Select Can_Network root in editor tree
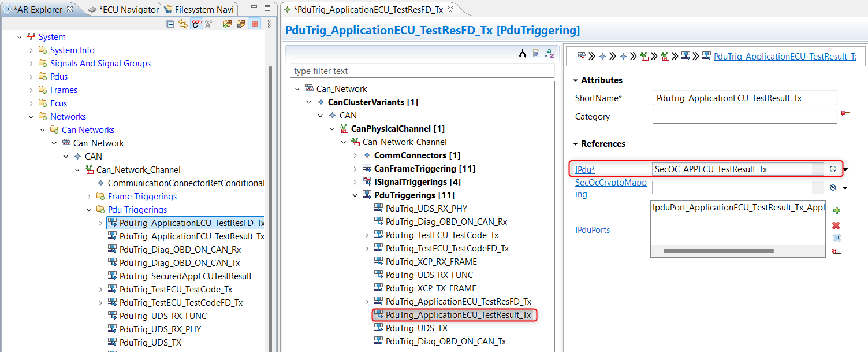The height and width of the screenshot is (352, 868). click(341, 89)
